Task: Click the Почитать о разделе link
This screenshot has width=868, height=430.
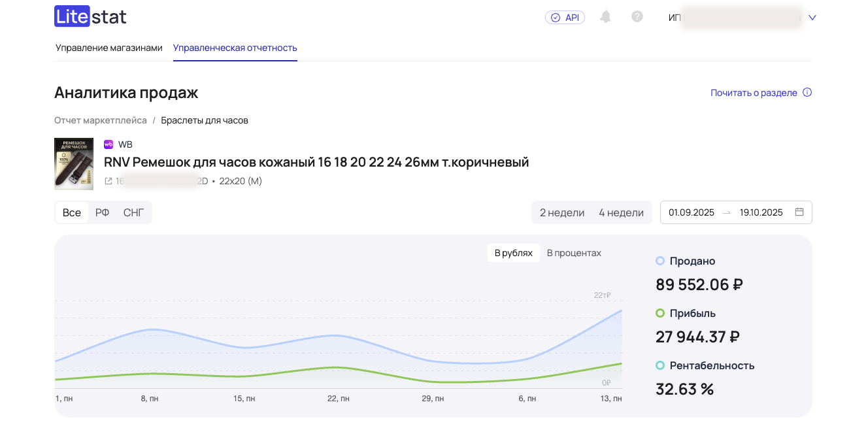Action: [x=754, y=93]
